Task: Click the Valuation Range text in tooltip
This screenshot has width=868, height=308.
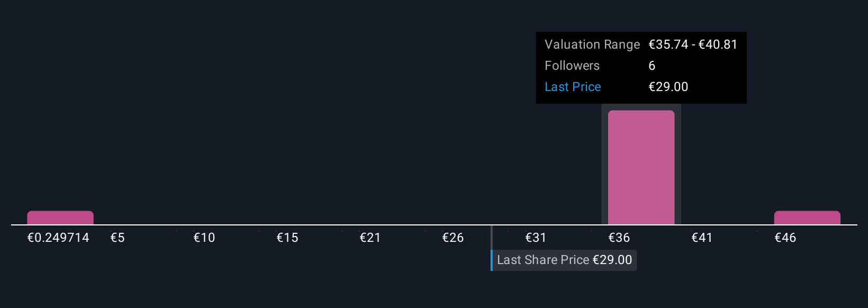Action: tap(592, 44)
